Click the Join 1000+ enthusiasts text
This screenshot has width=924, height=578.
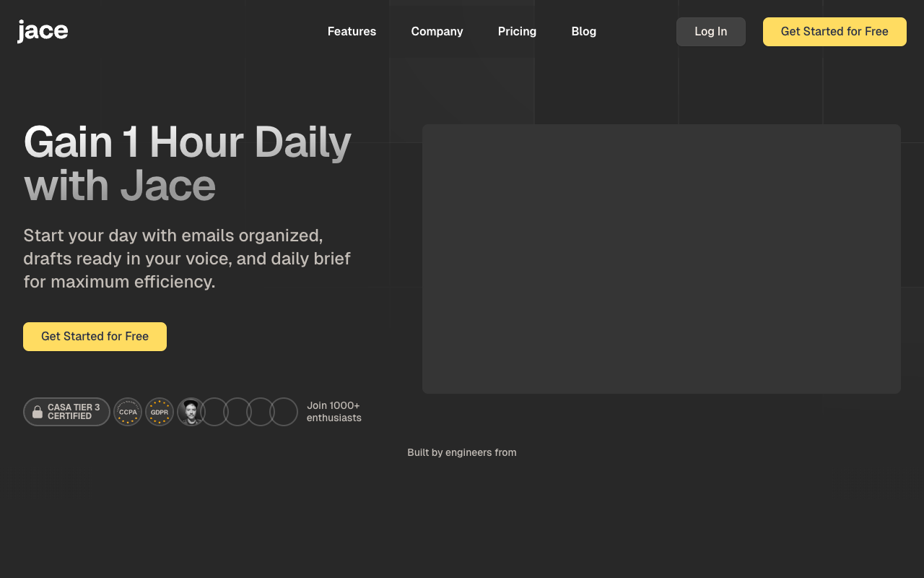coord(334,412)
